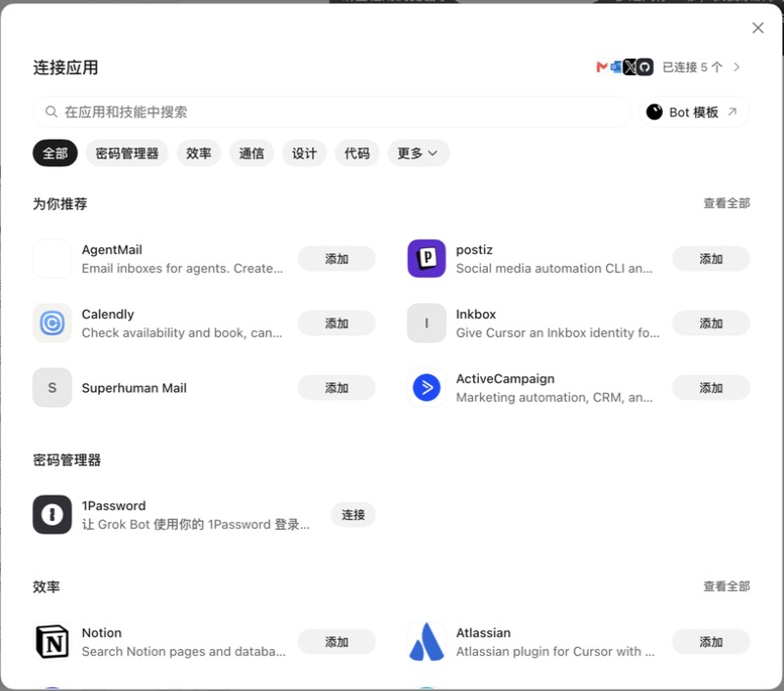This screenshot has width=784, height=691.
Task: Click the '让 Grok Bot 使用你的 1Password' description
Action: click(x=196, y=524)
